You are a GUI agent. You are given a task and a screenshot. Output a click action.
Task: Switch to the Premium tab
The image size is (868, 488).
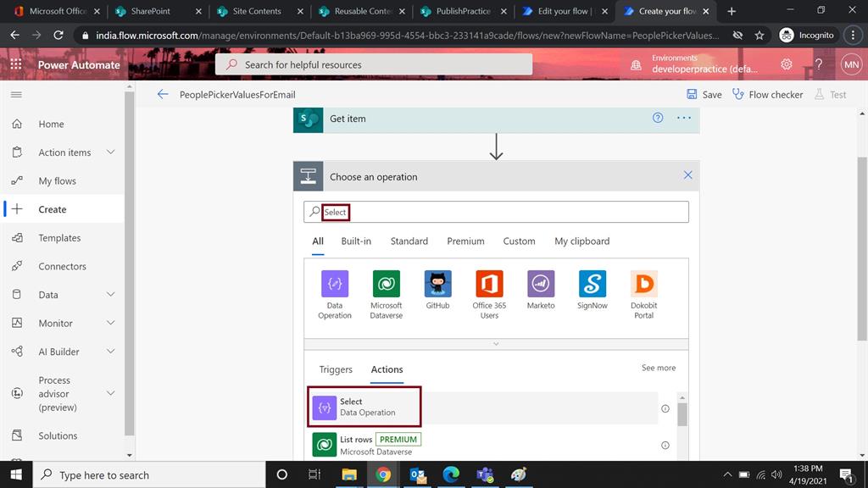(465, 241)
